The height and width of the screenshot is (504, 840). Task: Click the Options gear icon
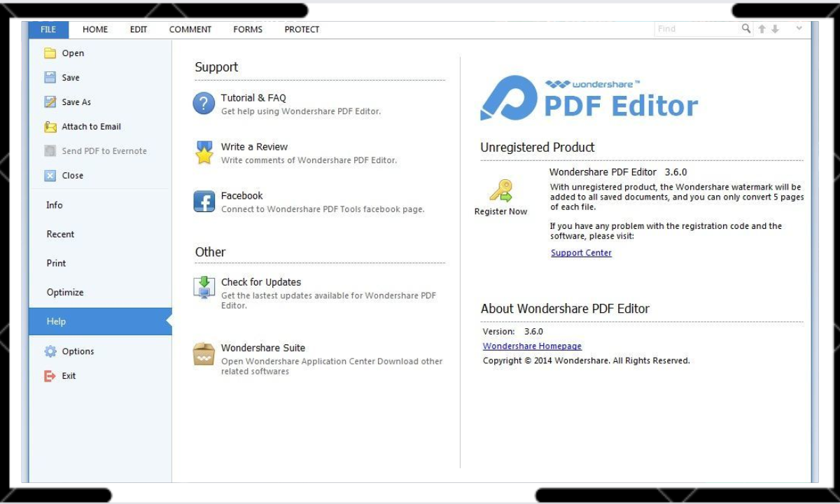(x=50, y=351)
